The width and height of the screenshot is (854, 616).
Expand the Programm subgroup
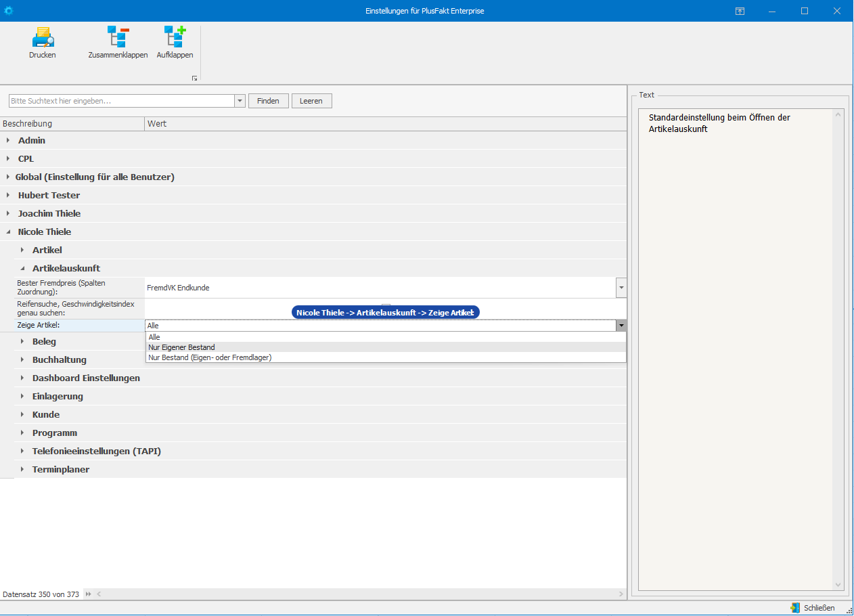click(x=22, y=433)
